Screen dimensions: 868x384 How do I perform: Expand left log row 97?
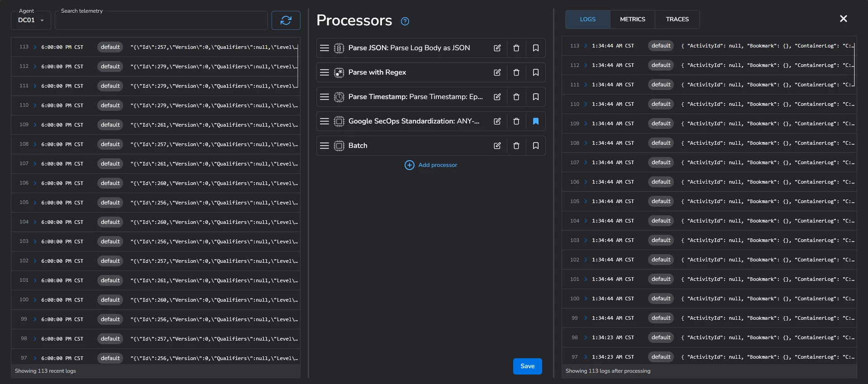pyautogui.click(x=35, y=358)
